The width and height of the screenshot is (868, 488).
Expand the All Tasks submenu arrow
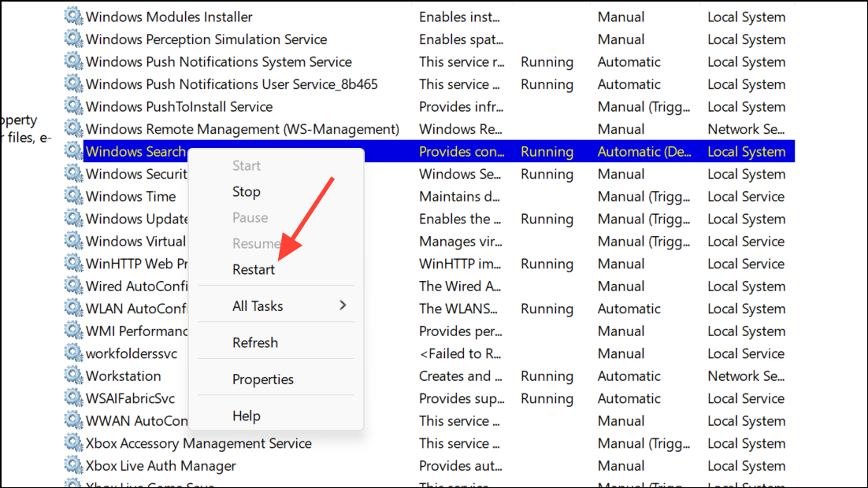[343, 305]
